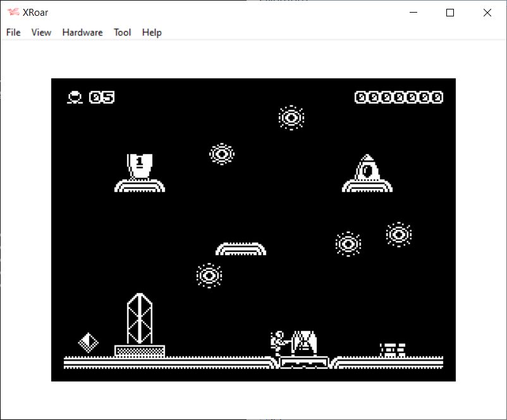Open the Tool menu

click(122, 32)
